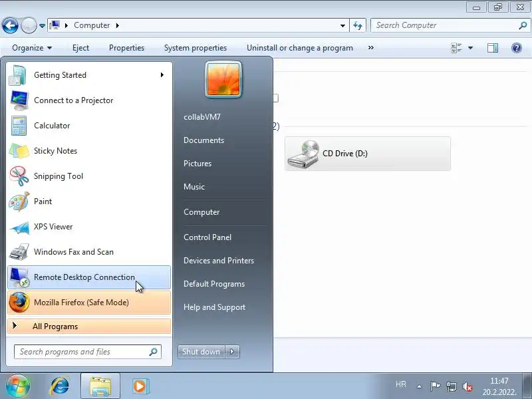Screen dimensions: 532x399
Task: Click the Windows Start orb
Action: [18, 386]
